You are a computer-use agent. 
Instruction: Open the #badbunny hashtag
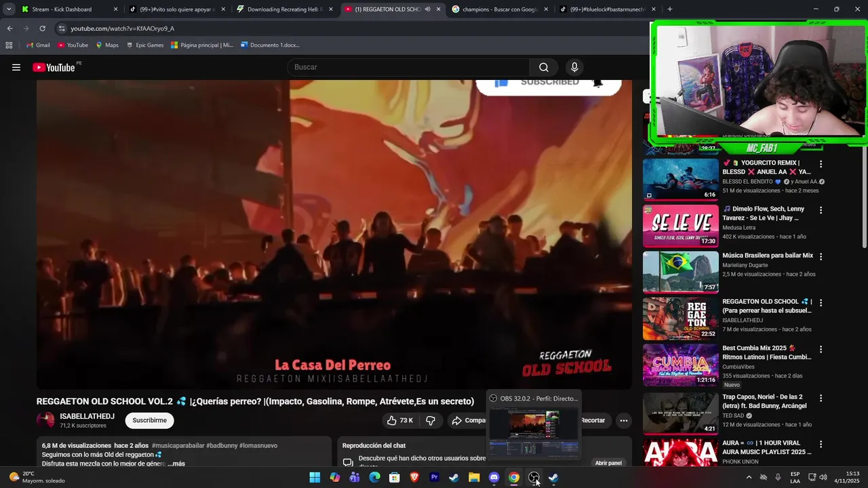(x=222, y=445)
